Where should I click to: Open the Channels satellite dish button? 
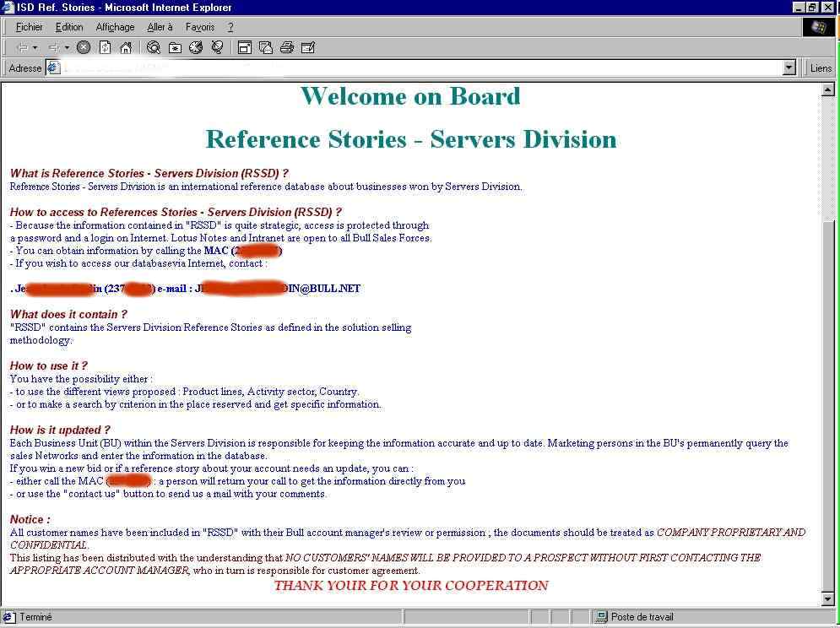217,47
